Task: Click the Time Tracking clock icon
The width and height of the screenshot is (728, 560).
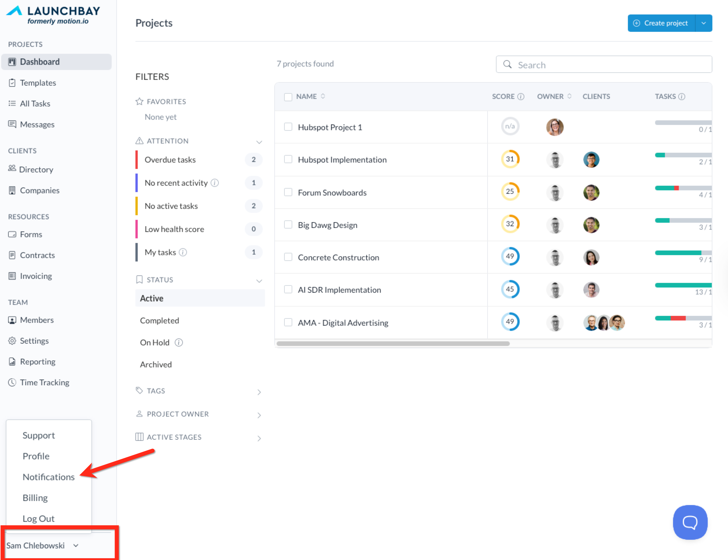Action: (12, 382)
